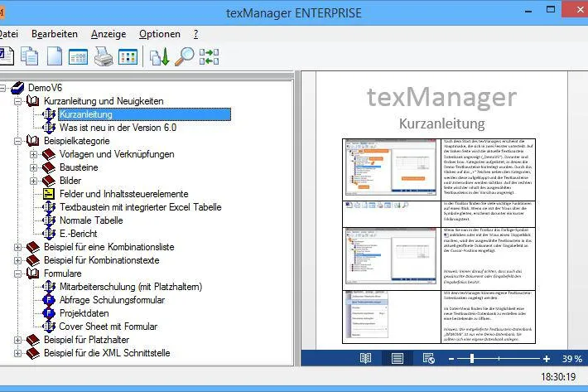Image resolution: width=588 pixels, height=392 pixels.
Task: Click the colored grid toolbar icon
Action: coord(128,57)
